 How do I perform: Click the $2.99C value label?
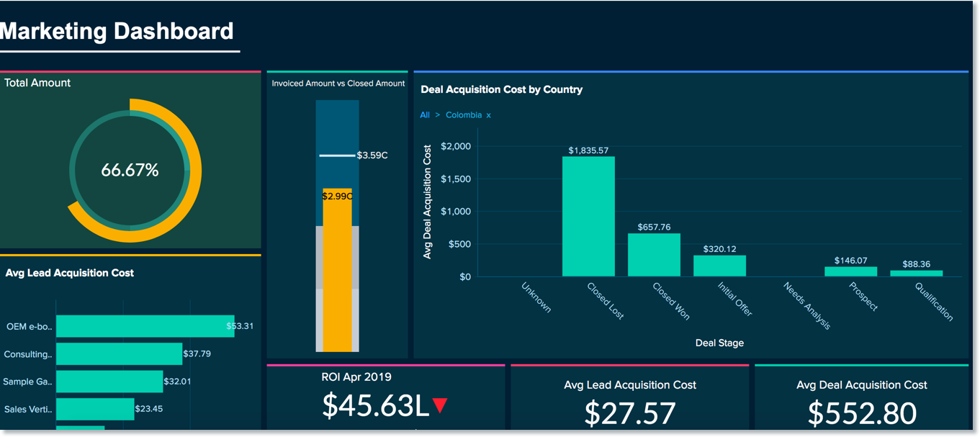pyautogui.click(x=337, y=196)
